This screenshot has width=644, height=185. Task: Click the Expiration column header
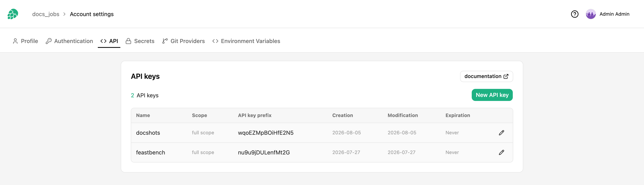pos(457,115)
